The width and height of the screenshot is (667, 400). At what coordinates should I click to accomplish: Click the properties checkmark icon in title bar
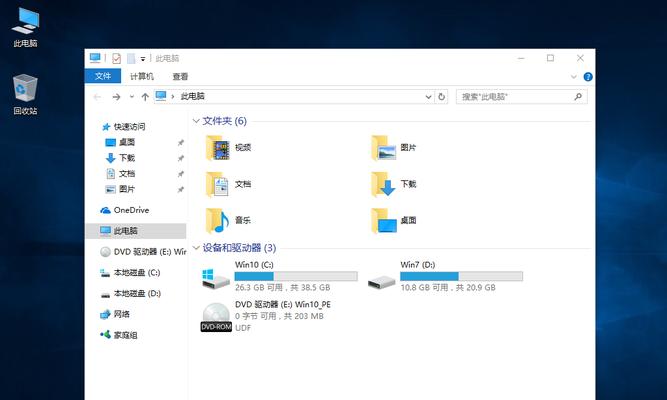coord(116,59)
